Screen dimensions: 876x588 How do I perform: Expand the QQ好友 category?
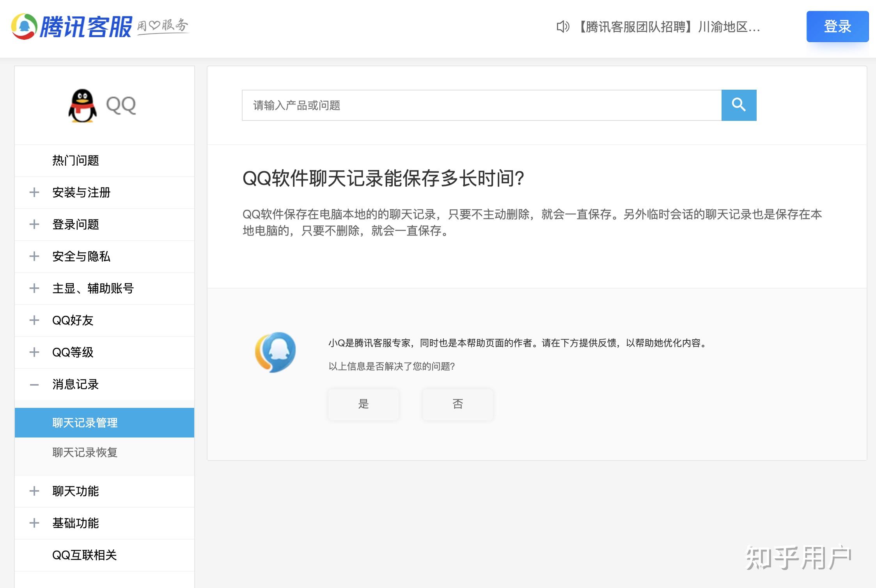pos(73,320)
